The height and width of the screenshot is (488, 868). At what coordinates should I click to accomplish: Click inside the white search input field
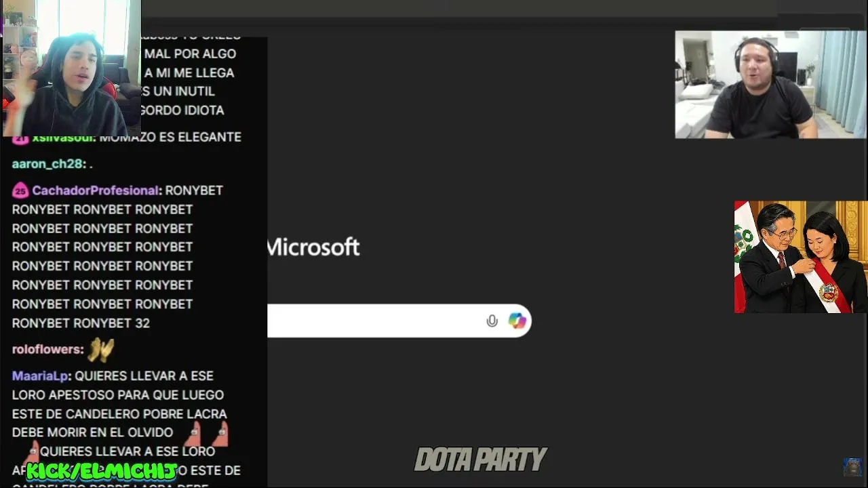373,321
